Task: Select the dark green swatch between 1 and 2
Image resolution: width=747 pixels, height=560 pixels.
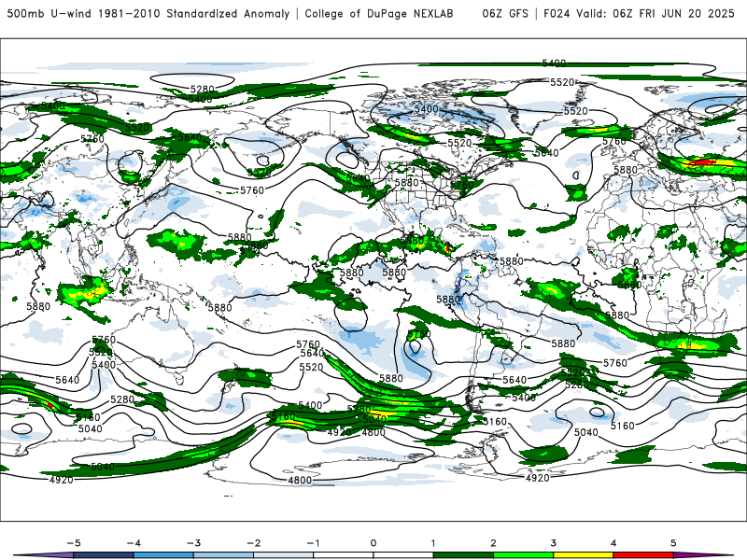Action: (x=463, y=555)
